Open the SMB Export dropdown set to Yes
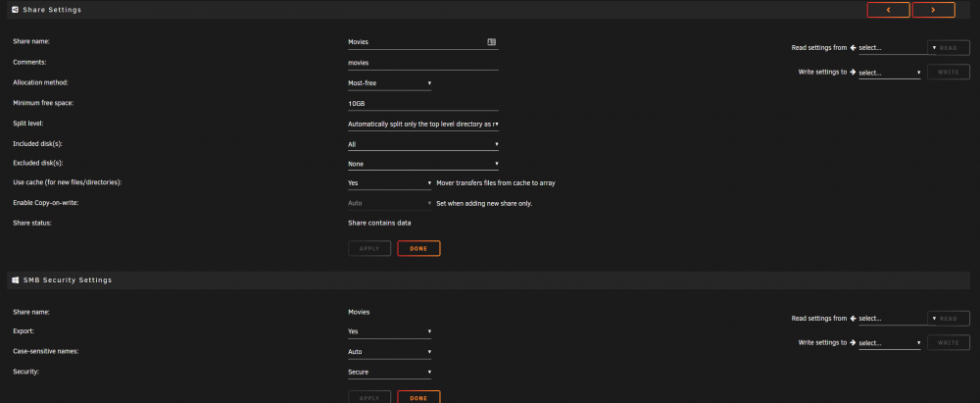The height and width of the screenshot is (403, 980). click(389, 331)
